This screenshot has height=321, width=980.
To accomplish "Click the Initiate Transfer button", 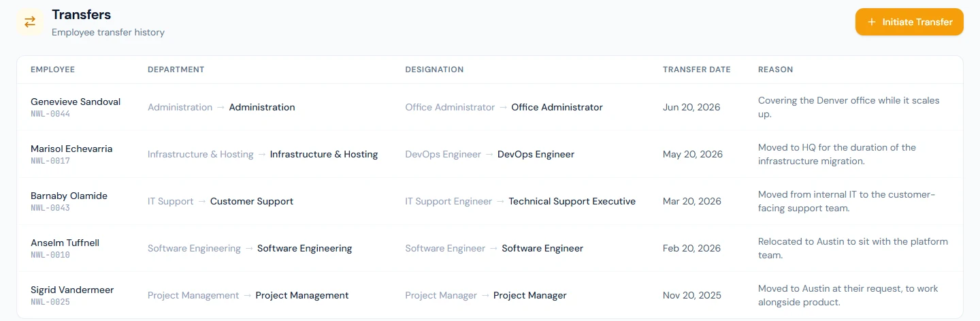I will click(909, 22).
